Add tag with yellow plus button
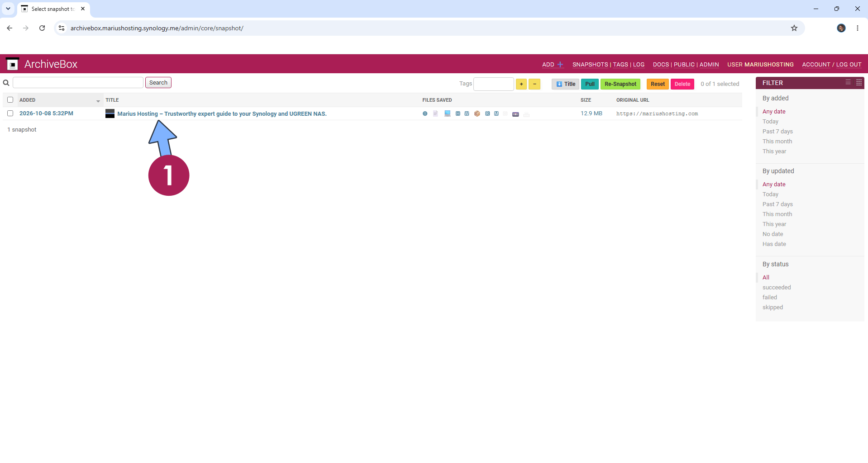The width and height of the screenshot is (868, 463). (521, 84)
